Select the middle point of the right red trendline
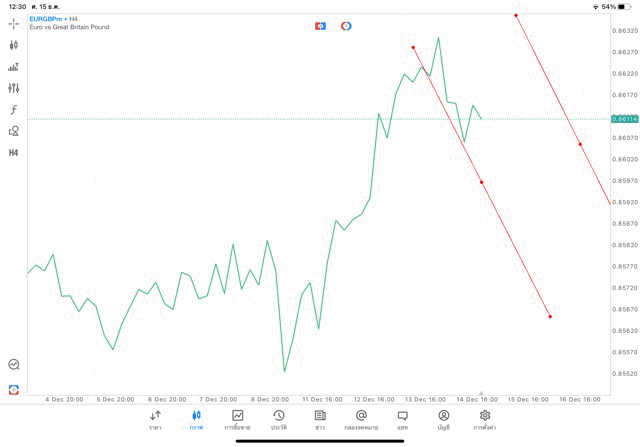The image size is (640, 447). pos(580,144)
